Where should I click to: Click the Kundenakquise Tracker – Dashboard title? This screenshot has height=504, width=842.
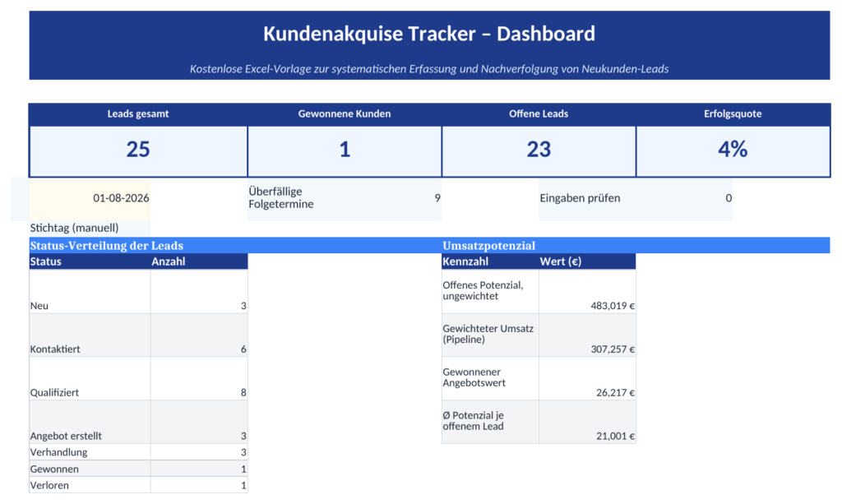click(x=429, y=34)
